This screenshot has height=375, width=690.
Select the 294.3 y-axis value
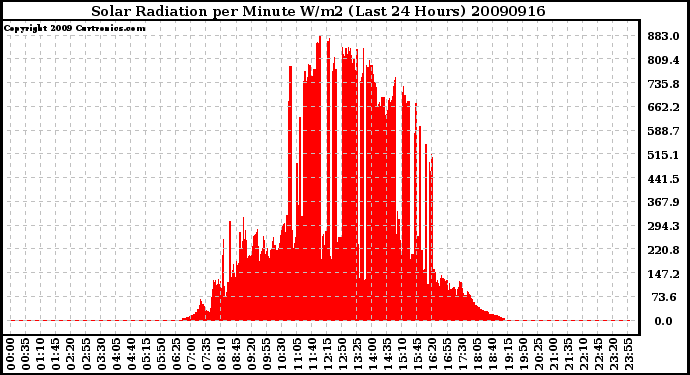click(664, 226)
